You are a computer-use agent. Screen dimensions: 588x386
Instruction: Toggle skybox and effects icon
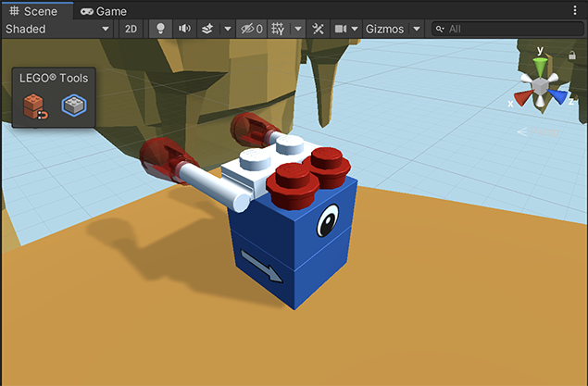[x=207, y=29]
